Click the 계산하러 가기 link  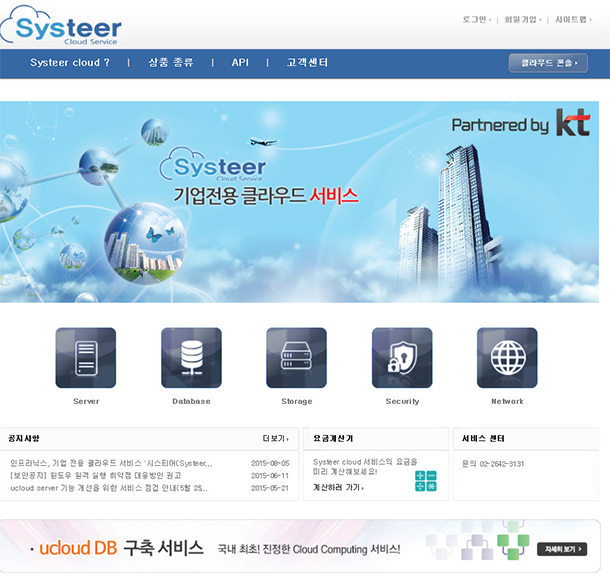coord(338,488)
